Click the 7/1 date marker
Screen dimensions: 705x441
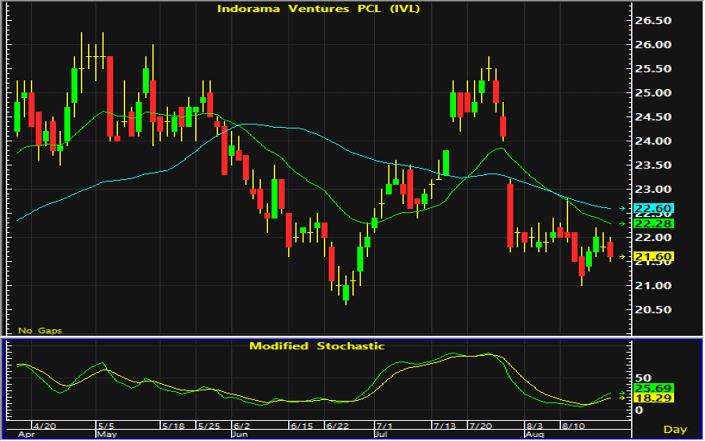click(x=385, y=426)
